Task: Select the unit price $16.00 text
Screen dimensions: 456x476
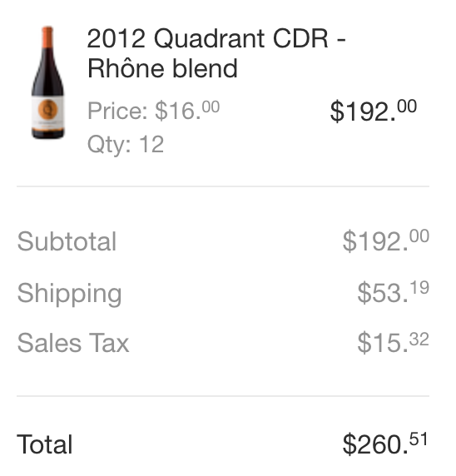Action: tap(187, 110)
